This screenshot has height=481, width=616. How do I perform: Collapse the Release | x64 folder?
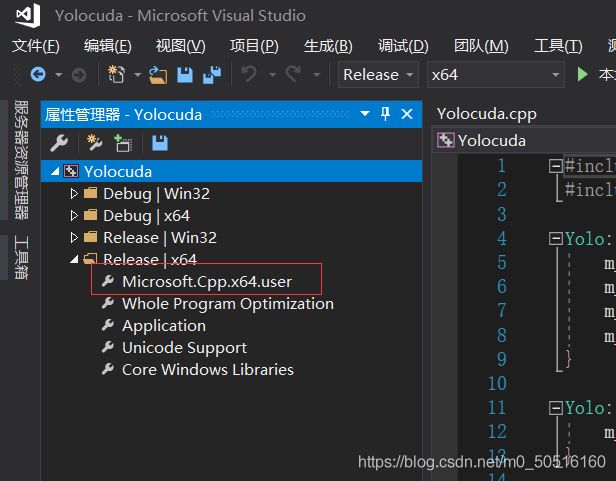[x=74, y=259]
